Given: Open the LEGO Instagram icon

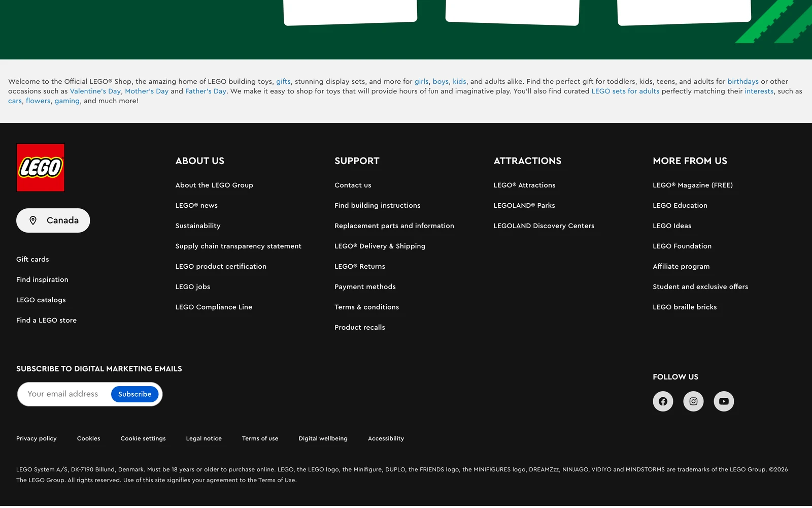Looking at the screenshot, I should pos(693,401).
